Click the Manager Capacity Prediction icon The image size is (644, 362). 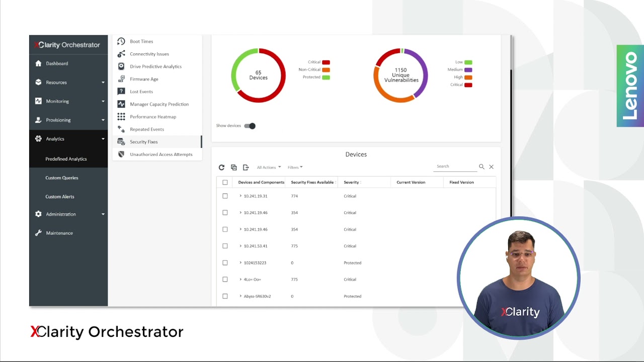[121, 104]
